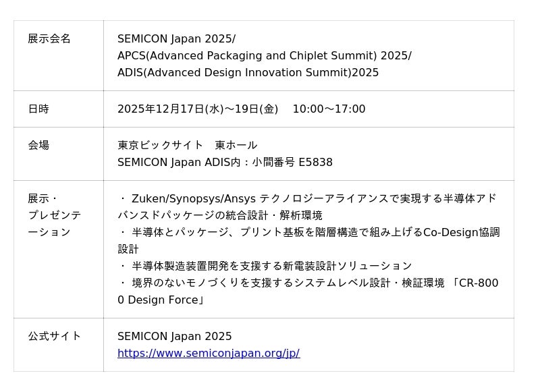Viewport: 540px width, 392px height.
Task: Click the 半導体製造装置開発 bullet item
Action: pyautogui.click(x=271, y=266)
